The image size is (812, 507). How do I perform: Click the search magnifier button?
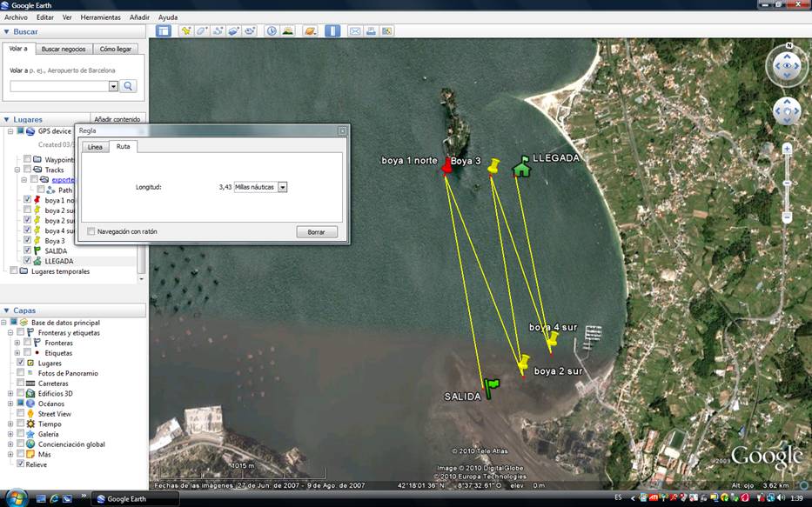[x=128, y=86]
